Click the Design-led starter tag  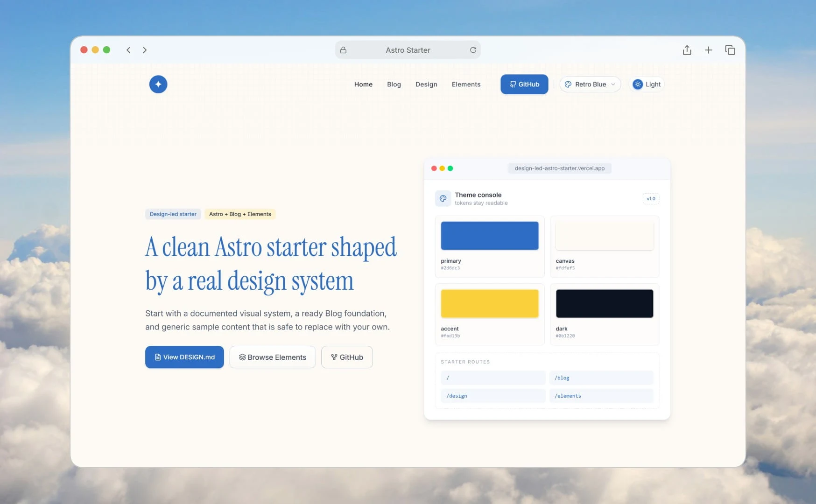[x=173, y=214]
